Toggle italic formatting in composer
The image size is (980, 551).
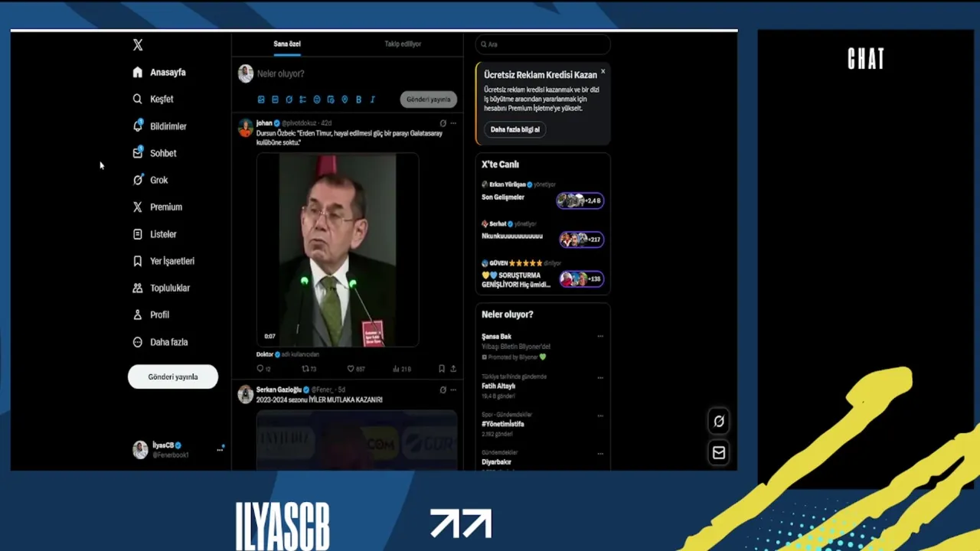[373, 99]
